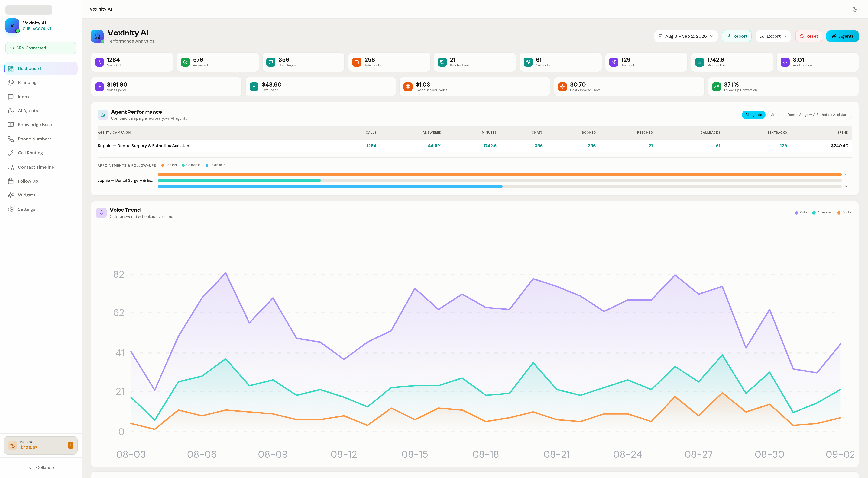Click the Minutes Used bar-chart icon
This screenshot has height=478, width=868.
[x=700, y=62]
